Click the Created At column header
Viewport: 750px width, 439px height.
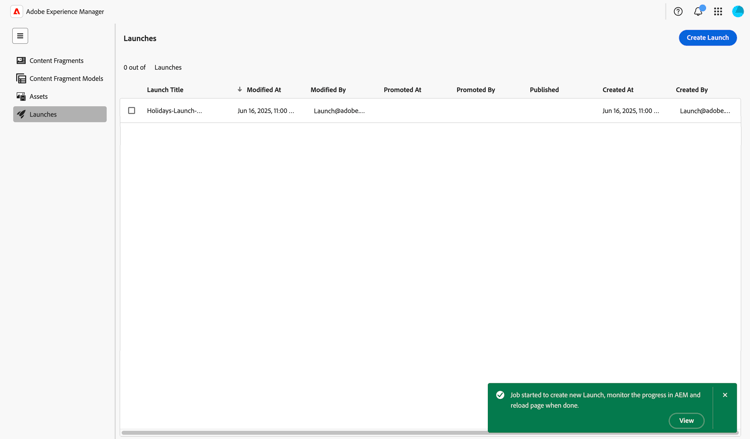618,89
